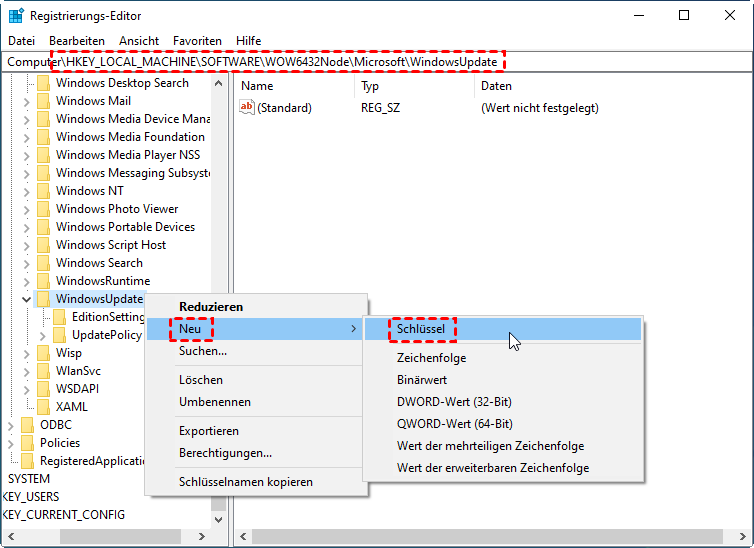Click the tree pane scroll-down arrow
Viewport: 754px width, 548px height.
(x=218, y=520)
